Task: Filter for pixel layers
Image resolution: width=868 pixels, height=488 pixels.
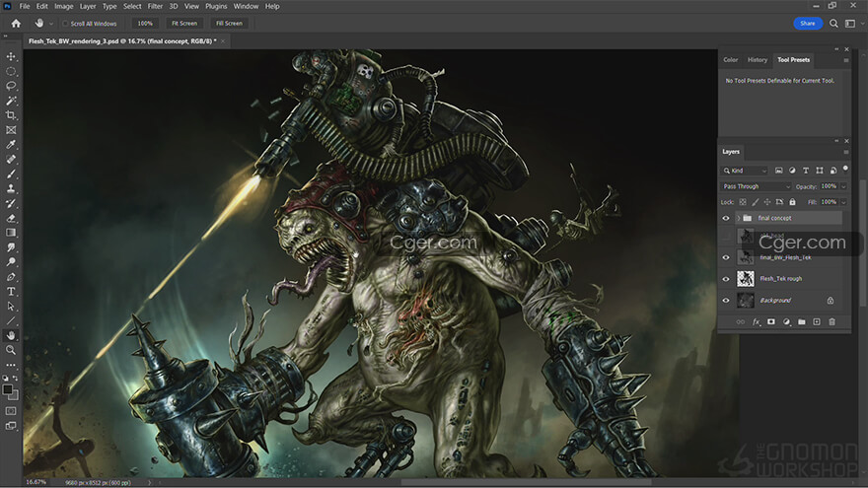Action: (x=778, y=171)
